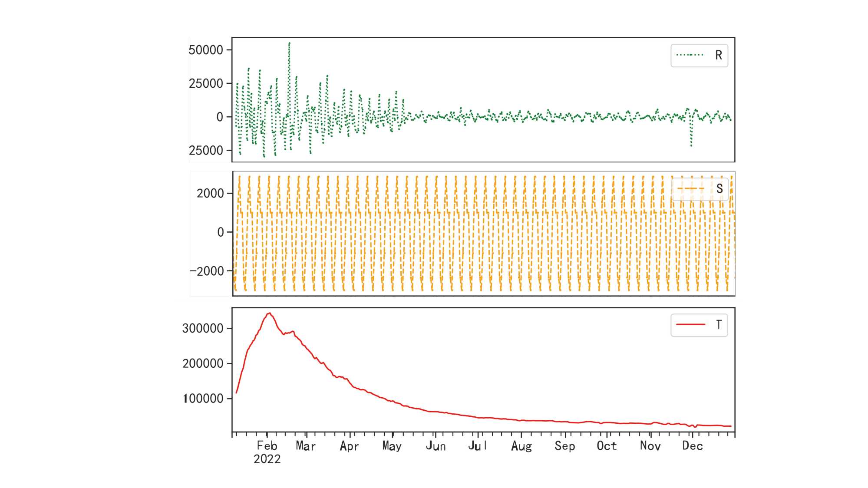Click the red line sample in T legend

(x=690, y=324)
